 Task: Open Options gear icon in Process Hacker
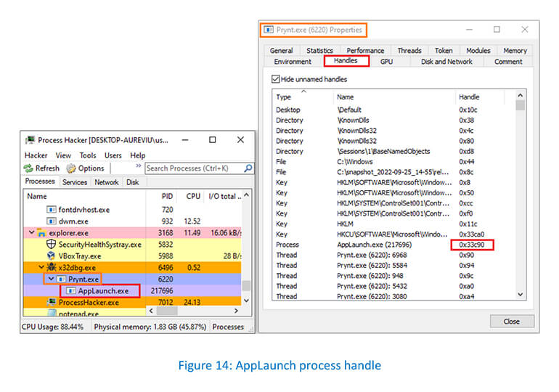[x=71, y=168]
